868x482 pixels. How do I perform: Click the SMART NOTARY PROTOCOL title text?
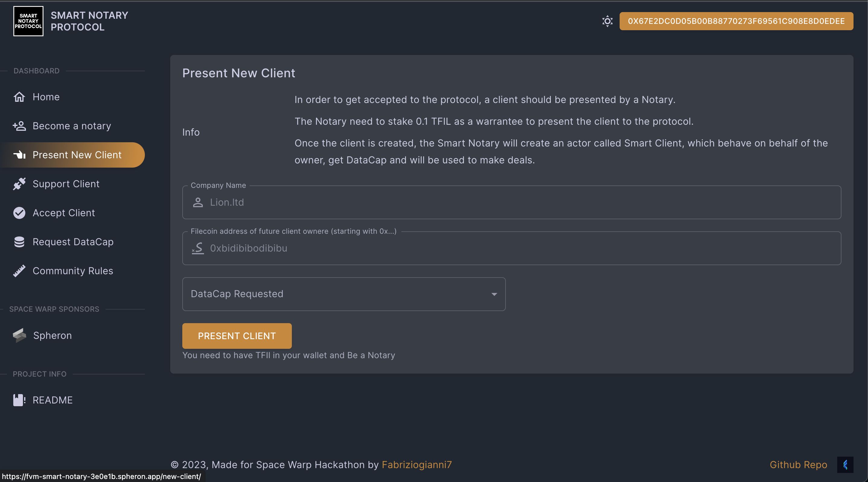[89, 21]
